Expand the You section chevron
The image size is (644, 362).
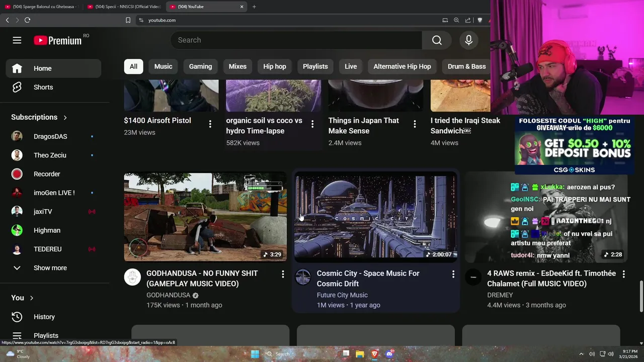(x=31, y=298)
